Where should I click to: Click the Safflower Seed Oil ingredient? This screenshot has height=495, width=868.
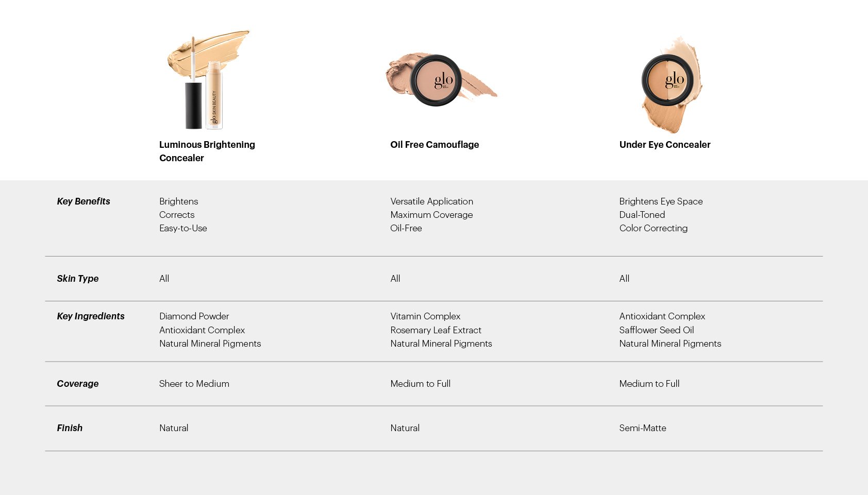656,330
